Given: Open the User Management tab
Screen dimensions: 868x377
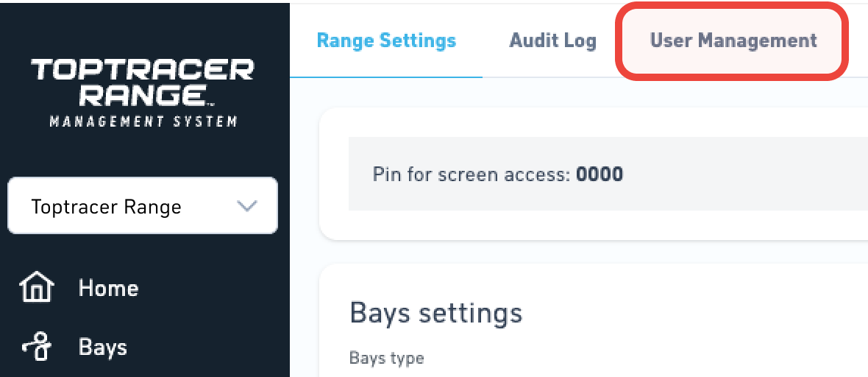Looking at the screenshot, I should [x=733, y=40].
